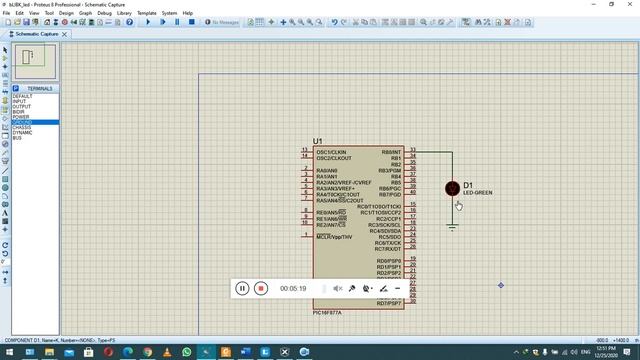The image size is (640, 360).
Task: Cut selection with the scissors icon
Action: [x=356, y=22]
